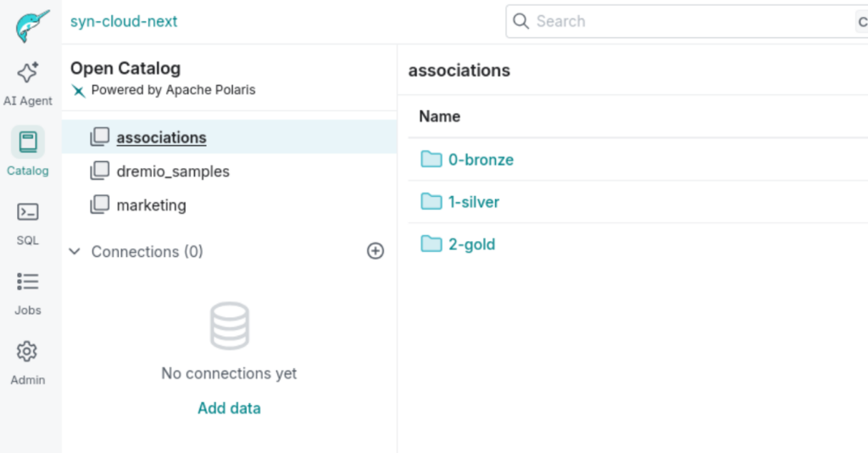This screenshot has width=868, height=453.
Task: Click the AI Agent label
Action: [28, 101]
